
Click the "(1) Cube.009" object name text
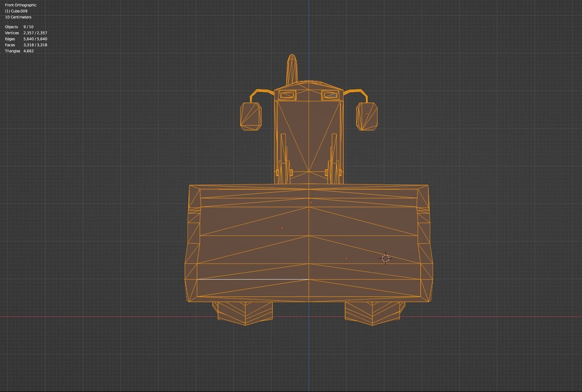[16, 11]
